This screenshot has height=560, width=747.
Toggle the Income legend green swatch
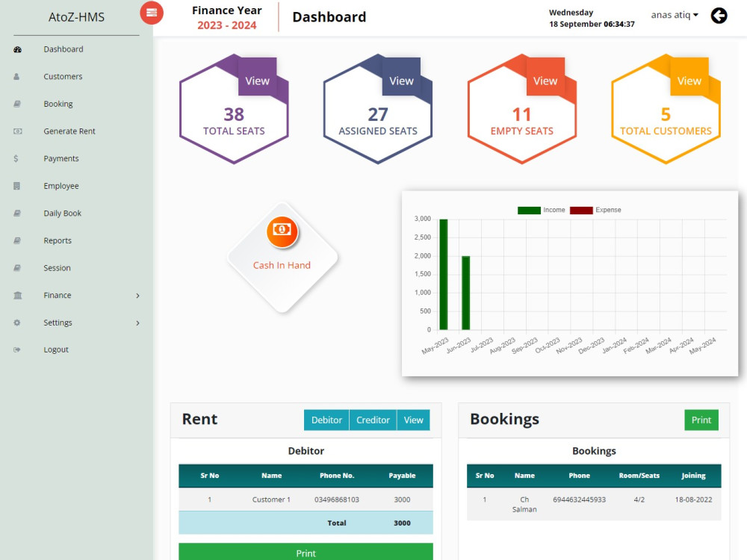[x=529, y=210]
